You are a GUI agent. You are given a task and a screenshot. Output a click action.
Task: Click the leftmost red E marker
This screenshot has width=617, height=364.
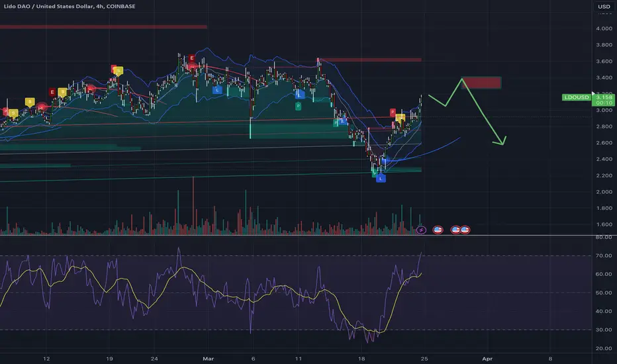(52, 92)
